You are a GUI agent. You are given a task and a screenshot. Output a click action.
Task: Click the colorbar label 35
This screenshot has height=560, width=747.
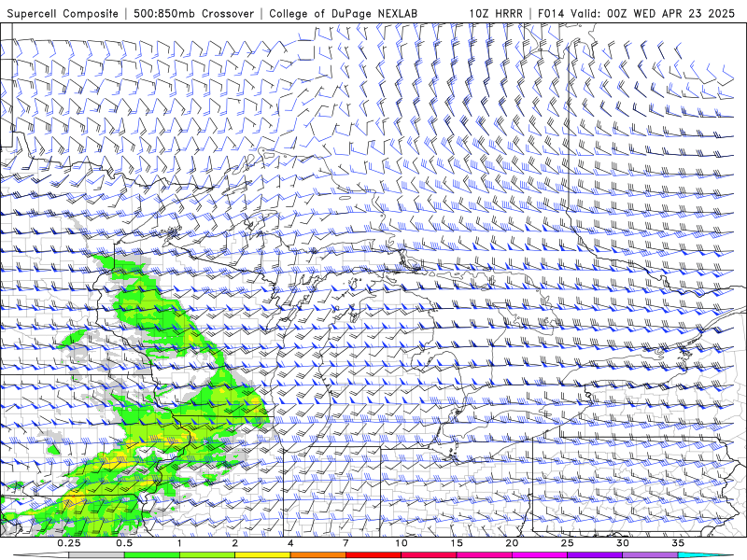678,543
